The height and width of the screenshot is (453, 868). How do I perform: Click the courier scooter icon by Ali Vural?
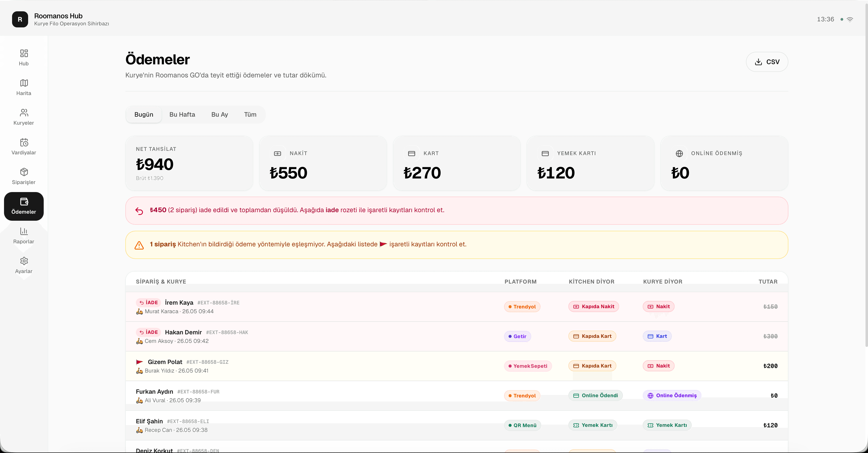[x=139, y=400]
